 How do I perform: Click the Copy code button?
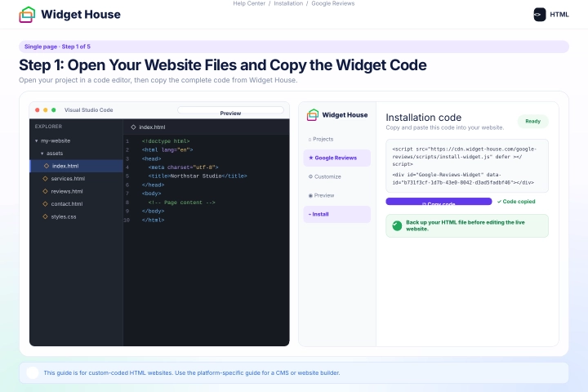click(x=439, y=202)
